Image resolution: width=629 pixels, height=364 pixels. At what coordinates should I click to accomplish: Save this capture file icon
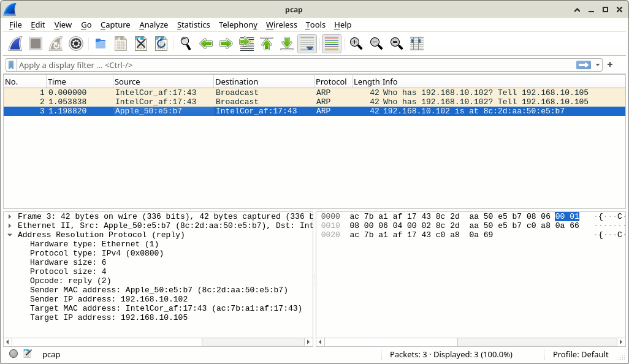(x=120, y=44)
